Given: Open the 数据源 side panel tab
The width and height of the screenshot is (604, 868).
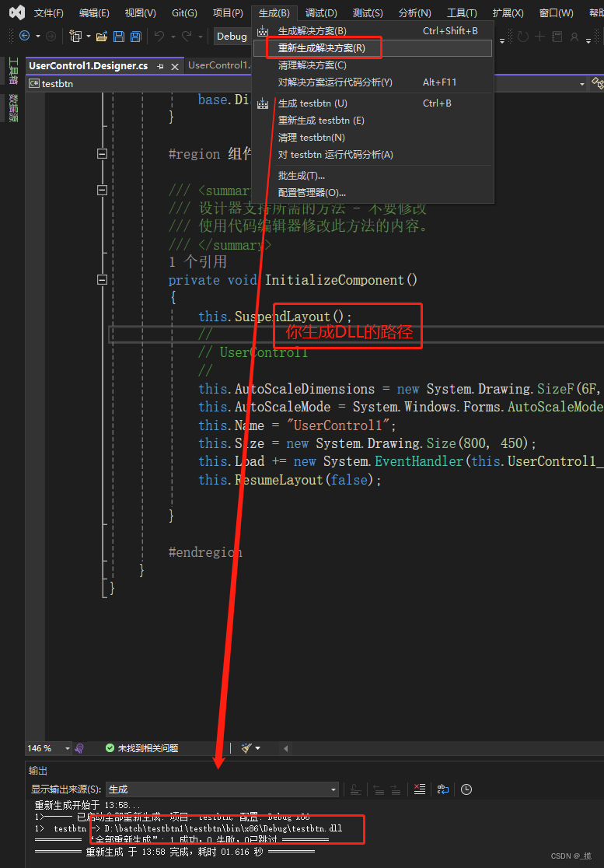Looking at the screenshot, I should coord(13,109).
